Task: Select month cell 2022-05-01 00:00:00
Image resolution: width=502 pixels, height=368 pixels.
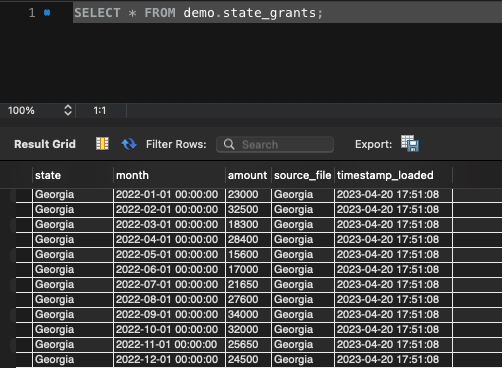Action: pyautogui.click(x=169, y=255)
